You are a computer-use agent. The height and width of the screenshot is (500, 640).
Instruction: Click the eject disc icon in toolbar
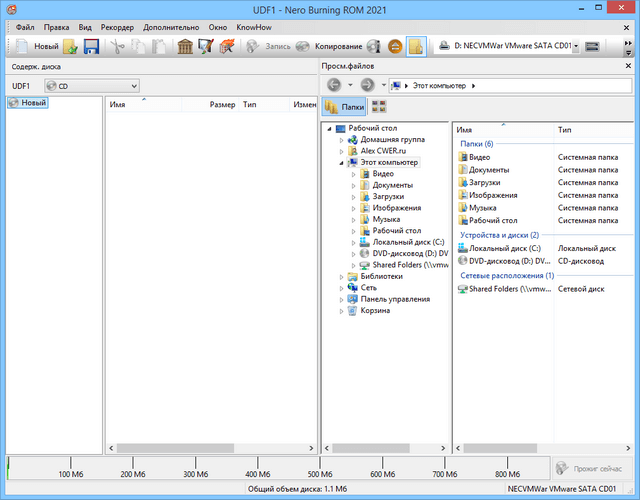click(395, 46)
